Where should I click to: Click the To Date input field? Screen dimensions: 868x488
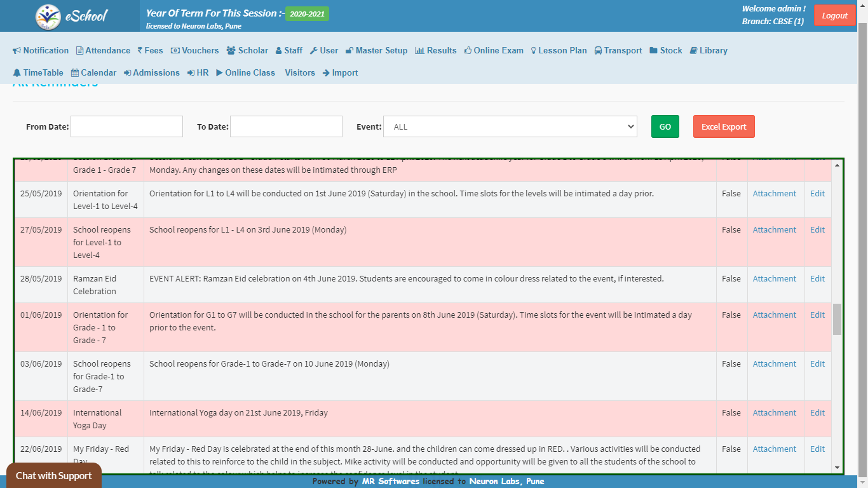[286, 126]
